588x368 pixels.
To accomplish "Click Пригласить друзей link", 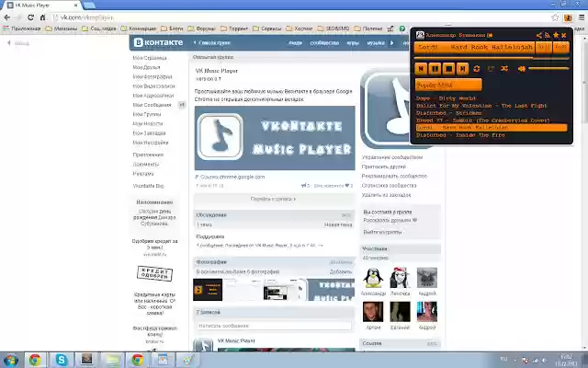I will (384, 167).
